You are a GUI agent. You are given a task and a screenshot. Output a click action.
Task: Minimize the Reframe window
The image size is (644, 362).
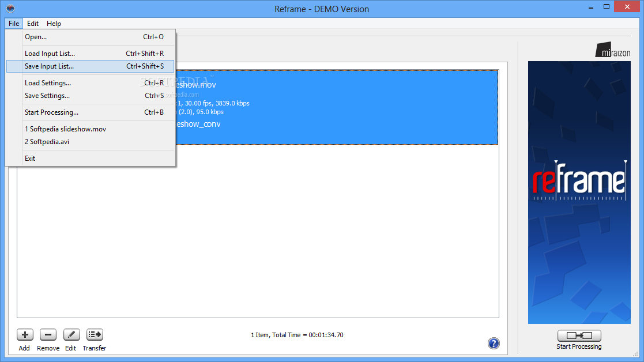pos(590,7)
